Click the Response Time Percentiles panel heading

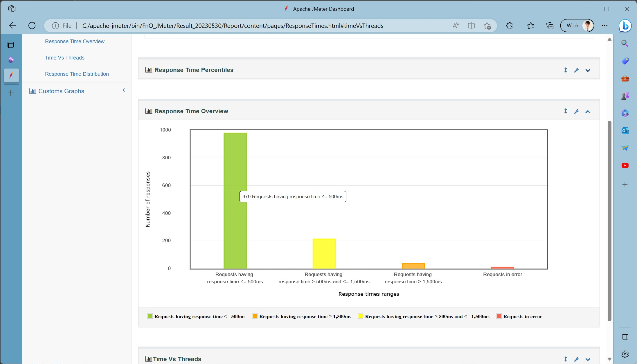tap(194, 70)
